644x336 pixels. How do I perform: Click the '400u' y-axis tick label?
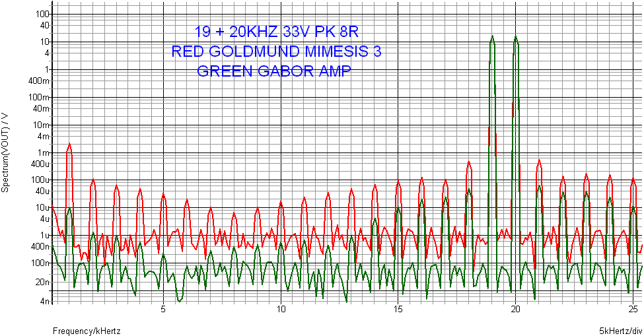[x=42, y=164]
